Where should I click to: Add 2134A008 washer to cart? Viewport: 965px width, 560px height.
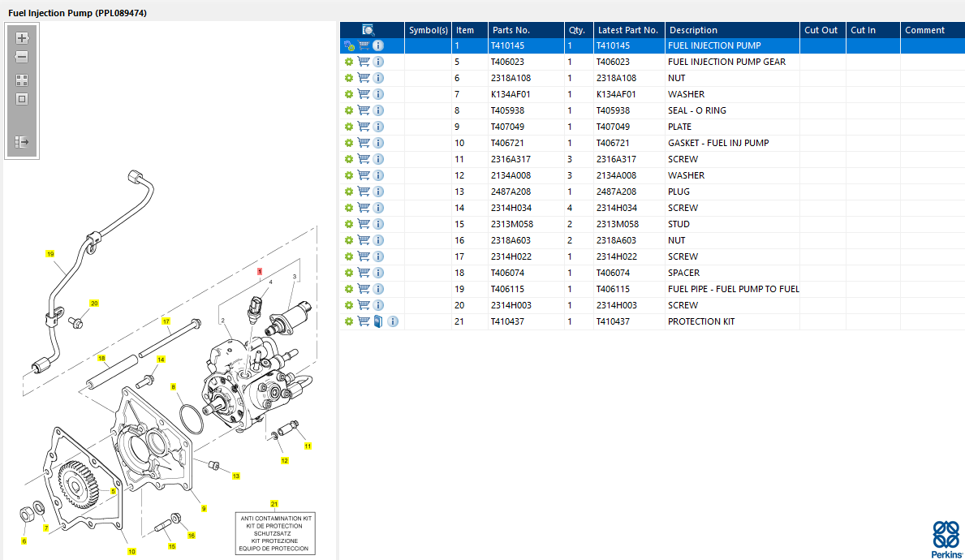pyautogui.click(x=364, y=175)
